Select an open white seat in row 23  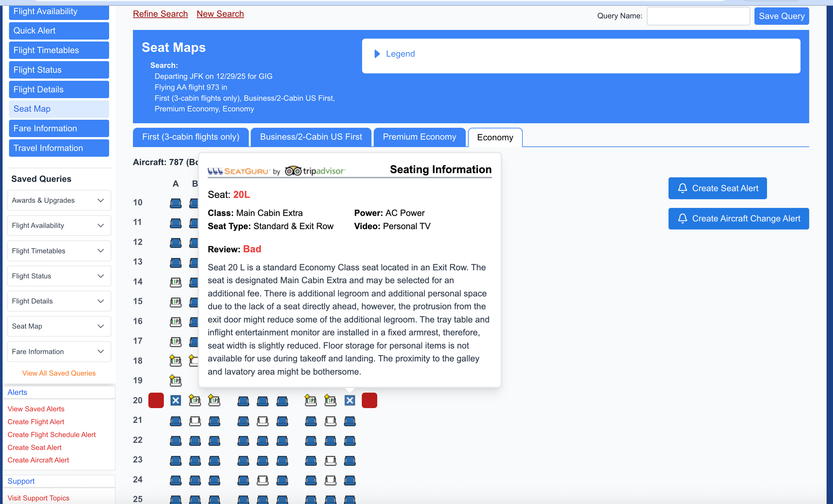click(330, 461)
